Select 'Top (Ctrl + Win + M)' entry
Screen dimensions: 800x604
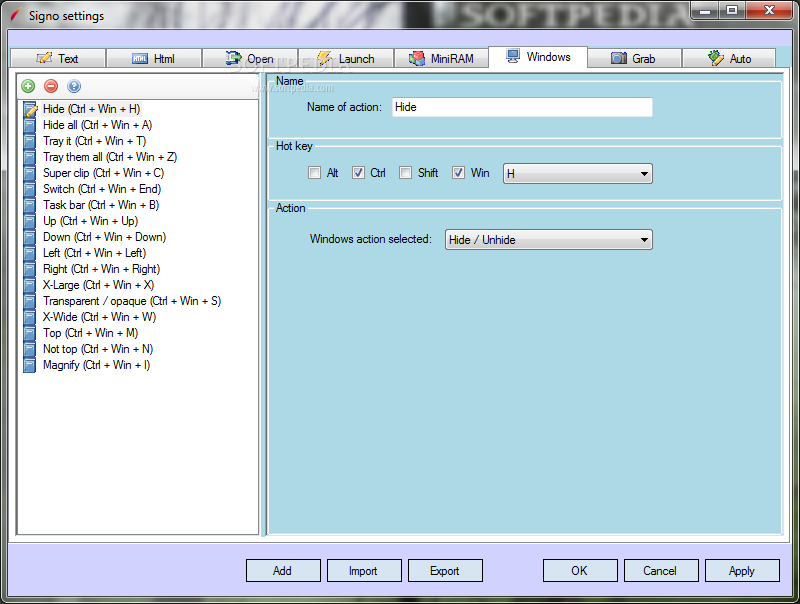click(91, 333)
